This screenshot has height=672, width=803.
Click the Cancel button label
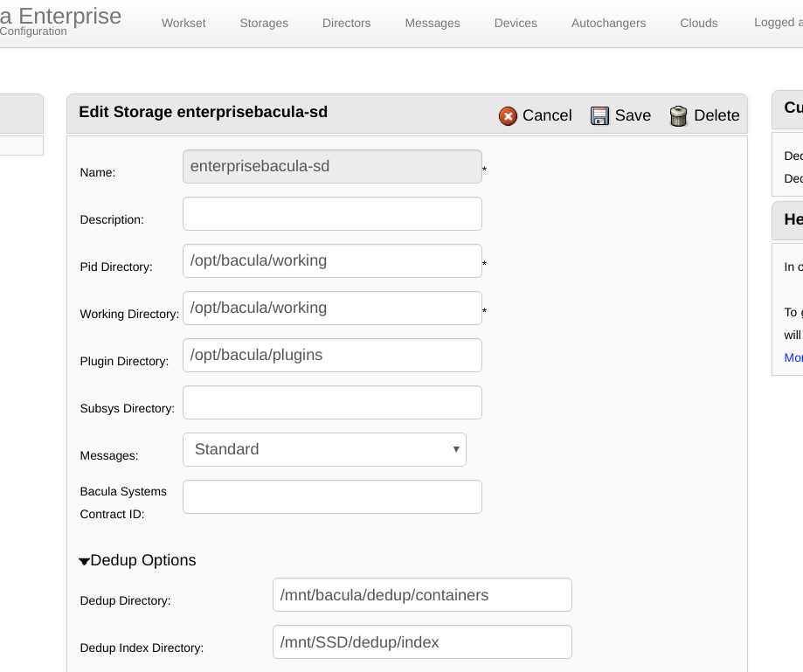[547, 115]
